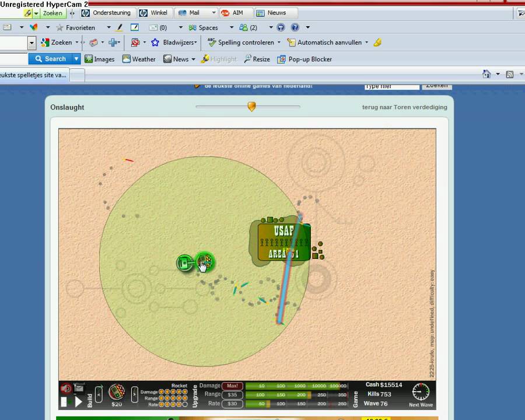525x420 pixels.
Task: Select the highlighted rocket turret on map
Action: pyautogui.click(x=205, y=261)
